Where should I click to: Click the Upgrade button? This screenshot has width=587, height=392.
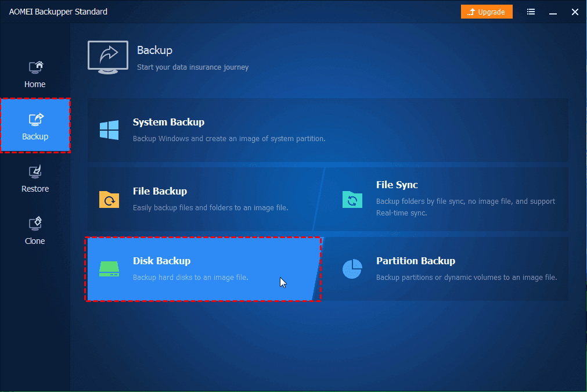(487, 11)
